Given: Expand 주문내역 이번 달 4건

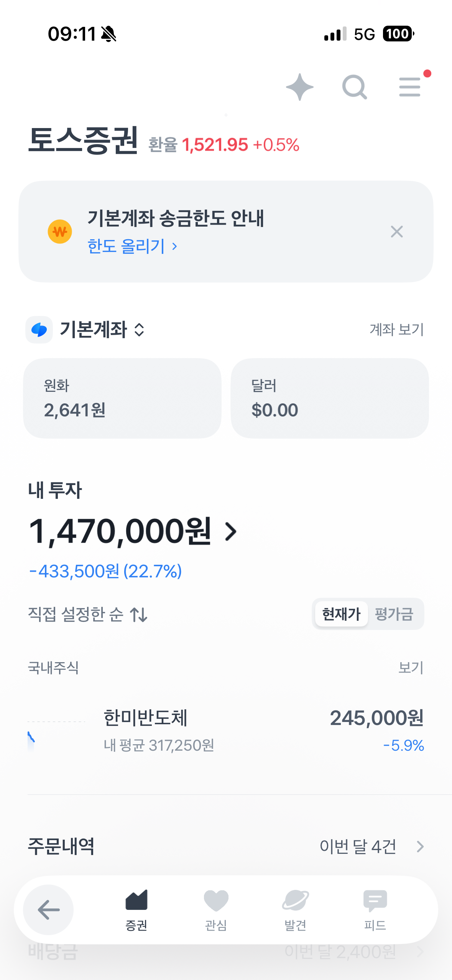Looking at the screenshot, I should [x=371, y=846].
